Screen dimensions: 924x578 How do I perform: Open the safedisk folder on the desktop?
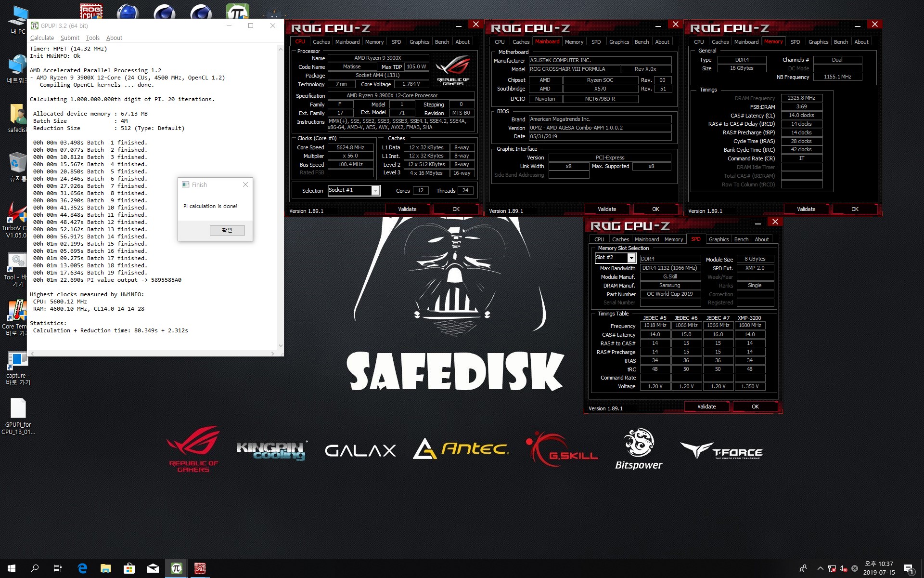17,118
